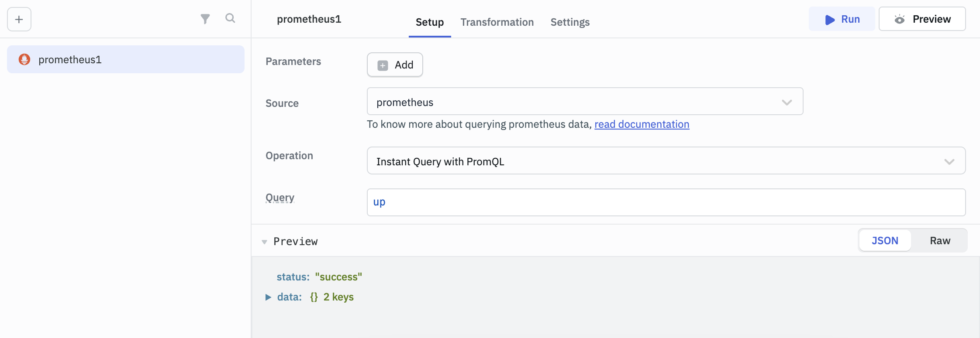Switch the preview output to JSON view
This screenshot has width=980, height=338.
(x=885, y=241)
